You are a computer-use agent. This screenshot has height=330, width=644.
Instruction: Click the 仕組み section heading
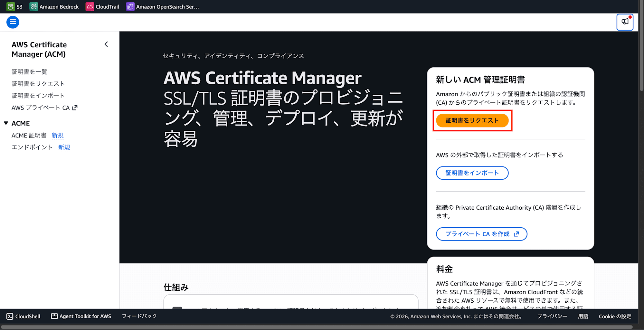(x=176, y=287)
